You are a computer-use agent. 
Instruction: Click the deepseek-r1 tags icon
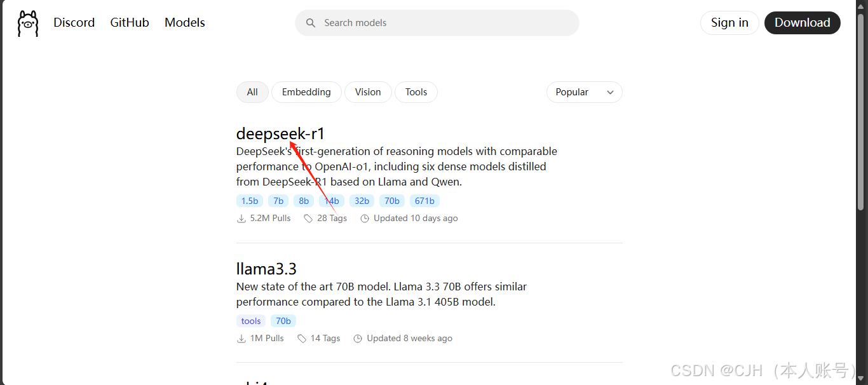pyautogui.click(x=308, y=219)
